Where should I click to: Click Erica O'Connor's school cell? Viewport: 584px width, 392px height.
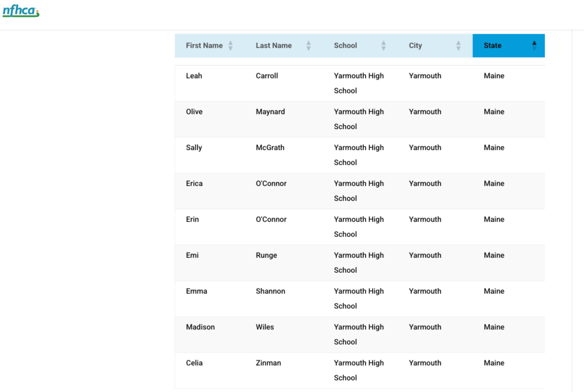pos(359,190)
